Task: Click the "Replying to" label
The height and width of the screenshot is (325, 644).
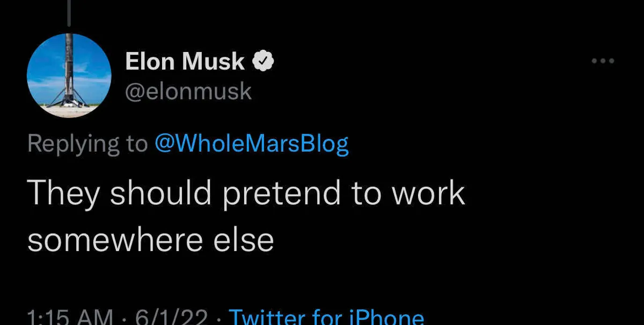Action: click(87, 144)
